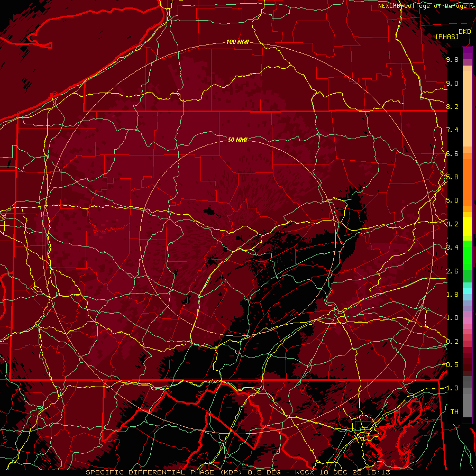Click the 8.2 value on the color scale
476x476 pixels.
click(x=452, y=106)
